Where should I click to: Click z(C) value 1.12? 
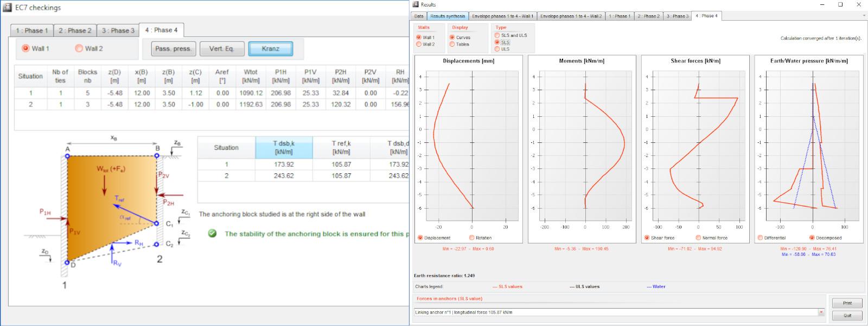pyautogui.click(x=195, y=93)
